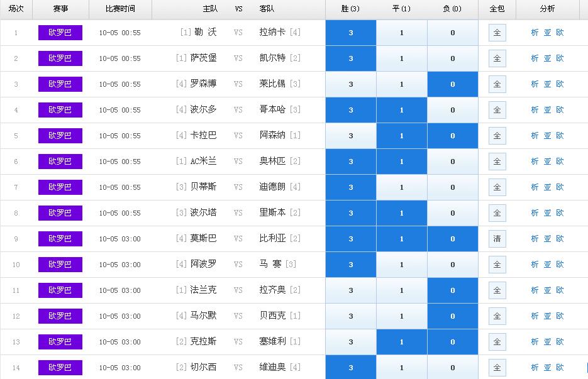588x379 pixels.
Task: Click 全 button for match 12 马尔默
Action: [497, 316]
